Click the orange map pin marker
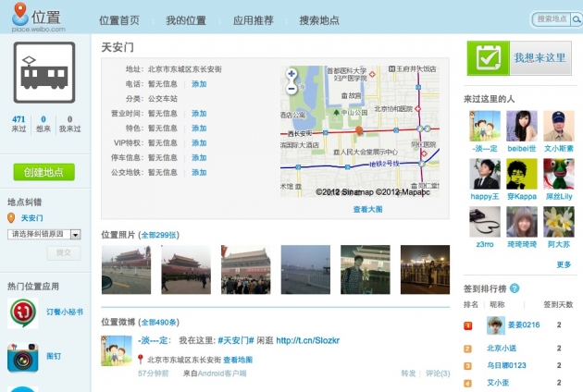This screenshot has height=392, width=583. point(359,130)
